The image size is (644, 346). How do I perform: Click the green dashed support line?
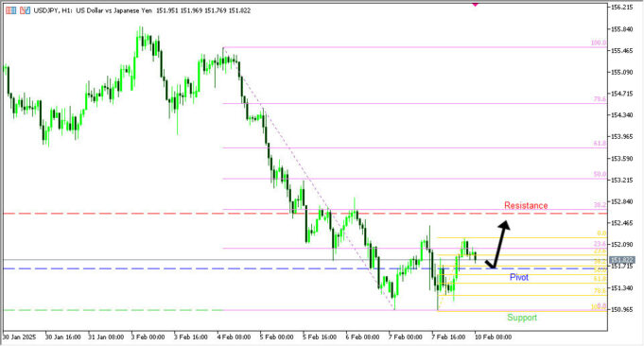click(113, 310)
